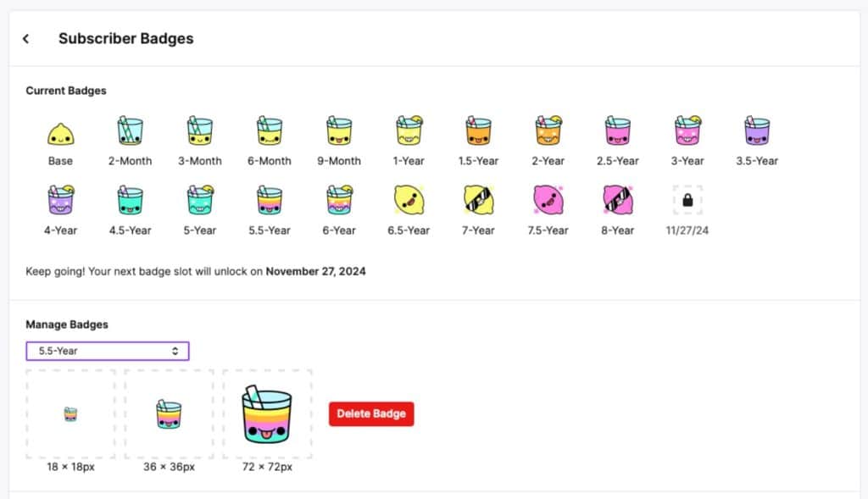868x499 pixels.
Task: Click the dropdown stepper arrows beside 5.5-Year
Action: point(175,350)
